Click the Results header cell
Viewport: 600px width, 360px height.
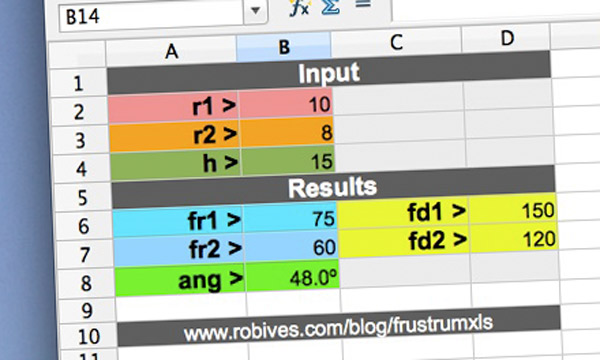(333, 187)
